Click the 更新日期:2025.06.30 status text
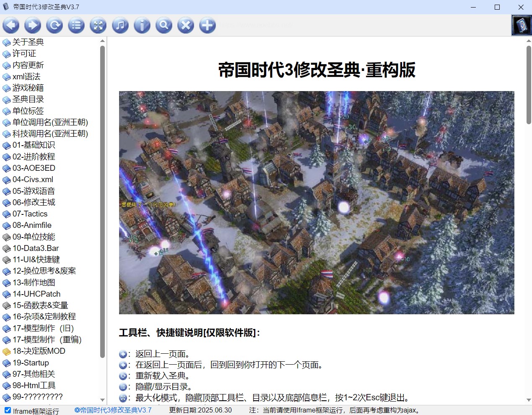The height and width of the screenshot is (415, 532). [200, 410]
